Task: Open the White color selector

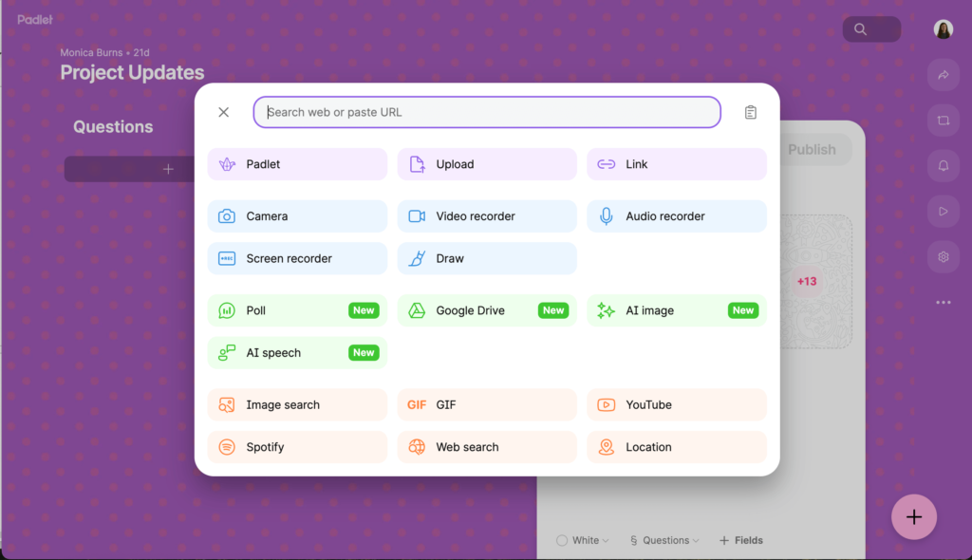Action: 582,539
